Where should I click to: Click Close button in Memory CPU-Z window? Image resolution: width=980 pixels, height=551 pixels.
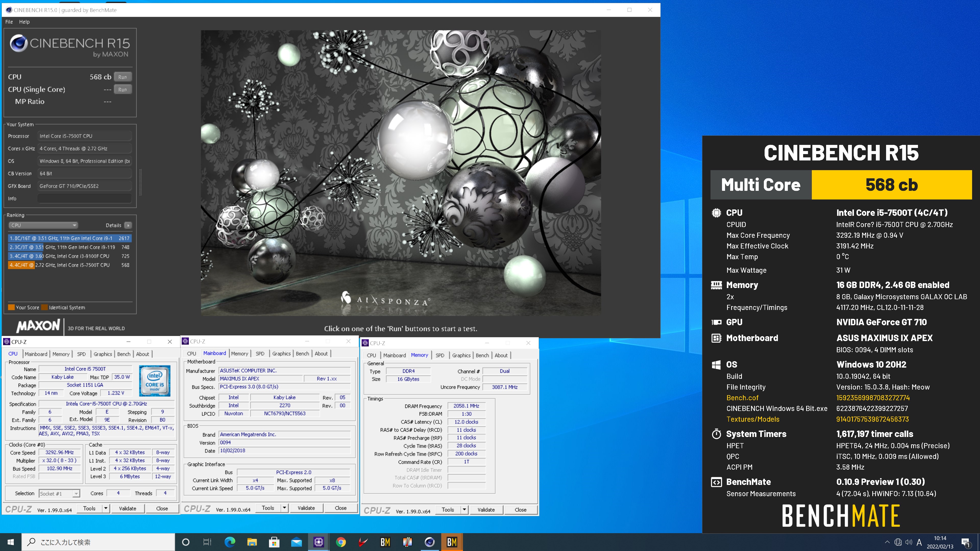[x=520, y=510]
